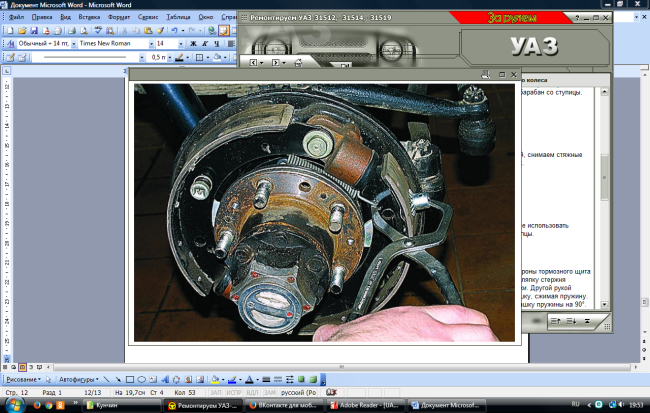Toggle ИСПР track changes indicator

(234, 392)
